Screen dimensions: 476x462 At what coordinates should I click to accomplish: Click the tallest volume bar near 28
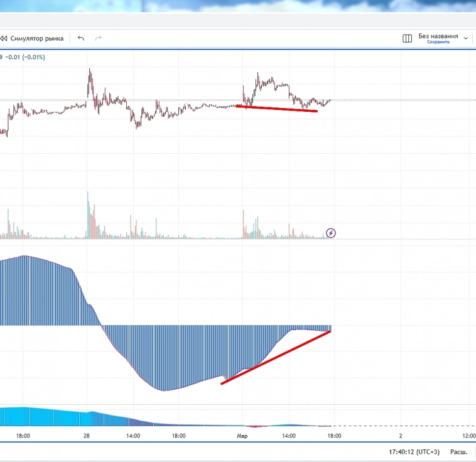tap(88, 217)
